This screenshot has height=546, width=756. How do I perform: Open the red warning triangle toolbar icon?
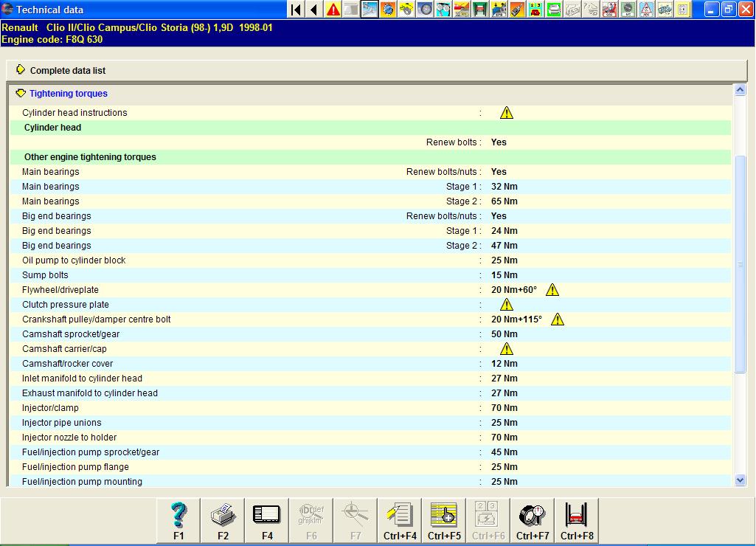click(x=333, y=9)
